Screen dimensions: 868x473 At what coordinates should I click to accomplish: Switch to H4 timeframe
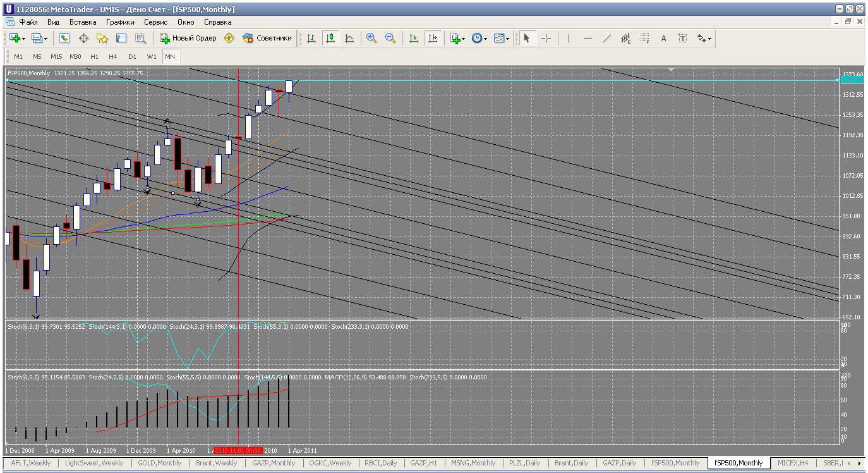click(113, 56)
